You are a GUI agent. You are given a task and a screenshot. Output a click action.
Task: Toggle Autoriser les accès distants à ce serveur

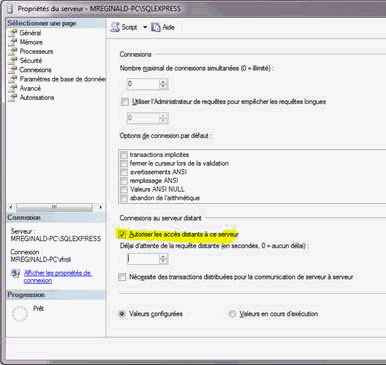click(x=122, y=235)
